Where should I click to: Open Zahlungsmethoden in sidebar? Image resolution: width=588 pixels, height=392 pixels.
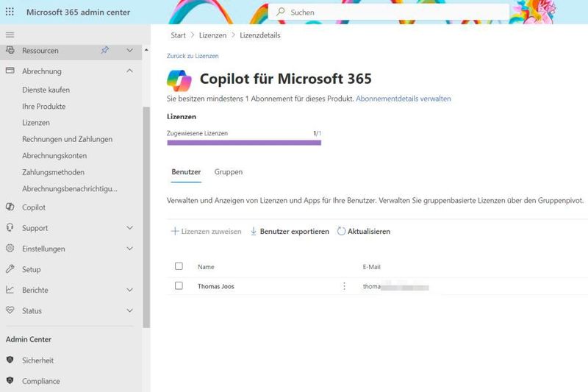tap(53, 172)
